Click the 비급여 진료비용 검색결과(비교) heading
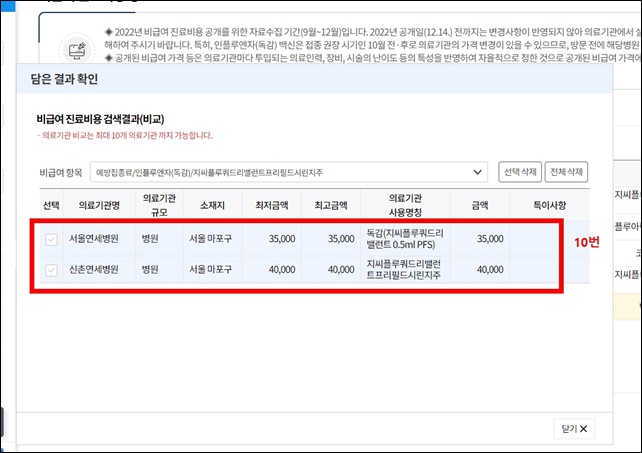642x453 pixels. (100, 119)
